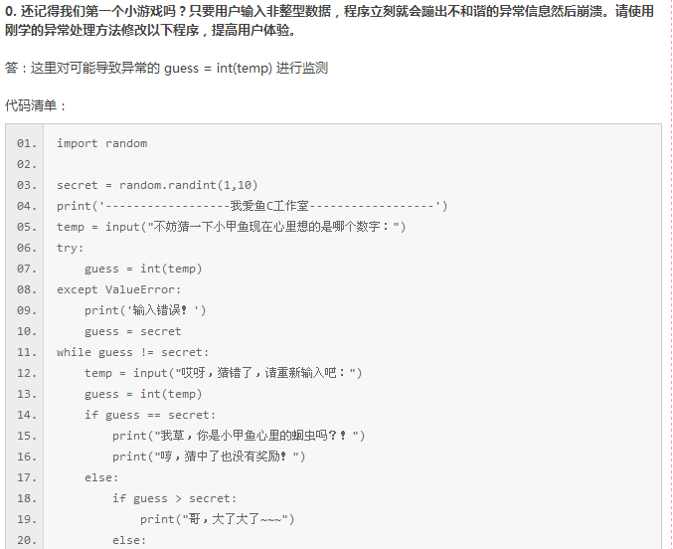The width and height of the screenshot is (673, 549).
Task: Click line number 01 in code listing
Action: pyautogui.click(x=27, y=143)
